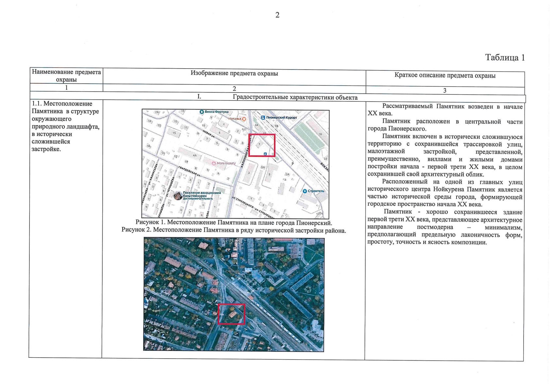The image size is (555, 392).
Task: Open the Нойкурен air base landmark photo marker
Action: coord(178,196)
